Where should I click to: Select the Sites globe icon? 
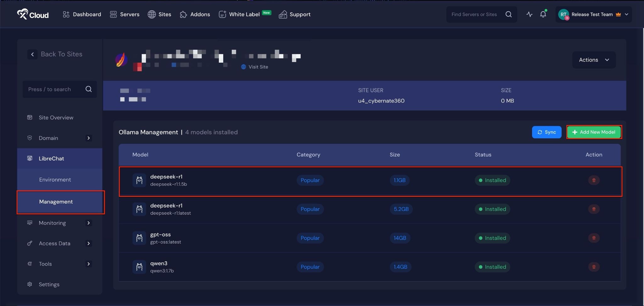(x=152, y=14)
